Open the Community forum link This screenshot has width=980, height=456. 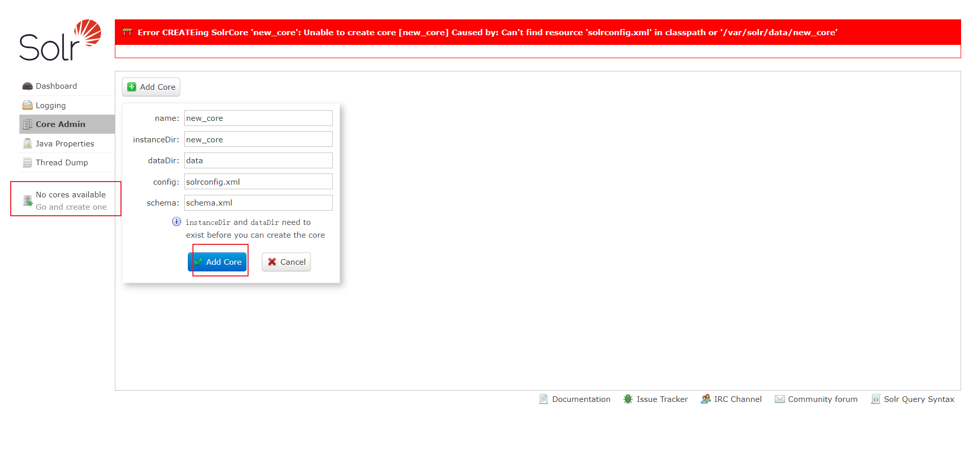[816, 399]
